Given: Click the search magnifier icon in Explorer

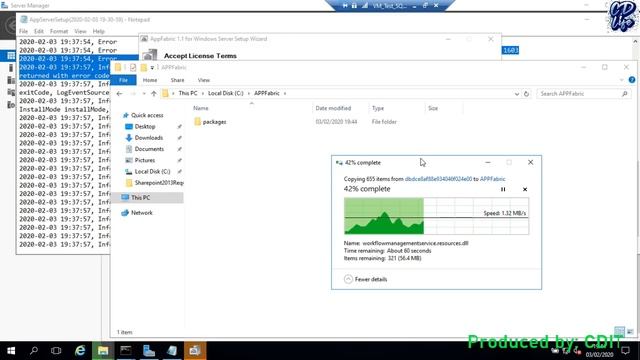Looking at the screenshot, I should (624, 93).
